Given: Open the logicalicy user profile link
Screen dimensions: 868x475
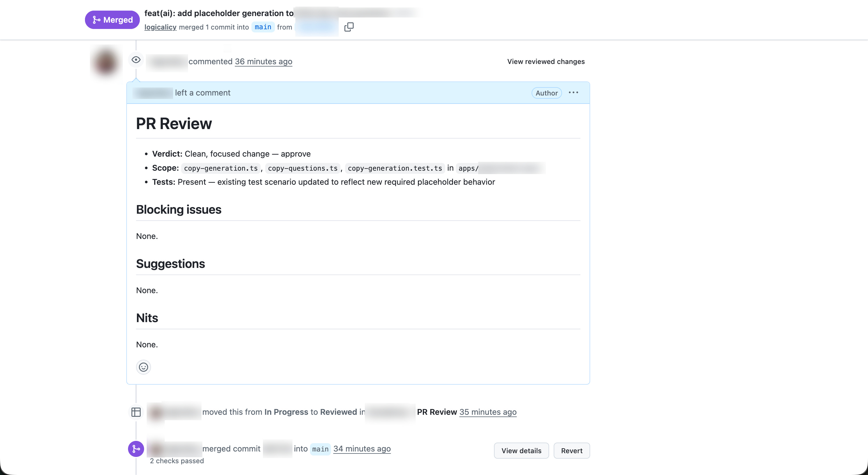Looking at the screenshot, I should coord(160,27).
